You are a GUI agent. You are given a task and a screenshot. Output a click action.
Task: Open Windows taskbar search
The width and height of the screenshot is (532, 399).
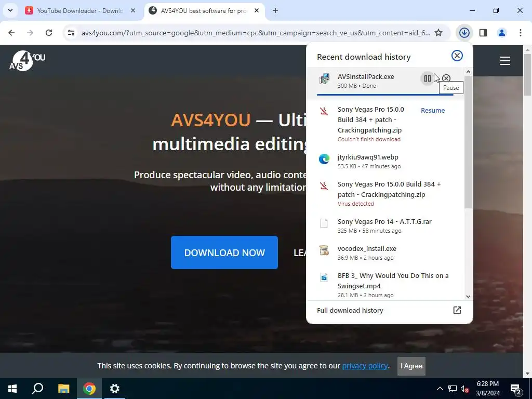(x=37, y=389)
